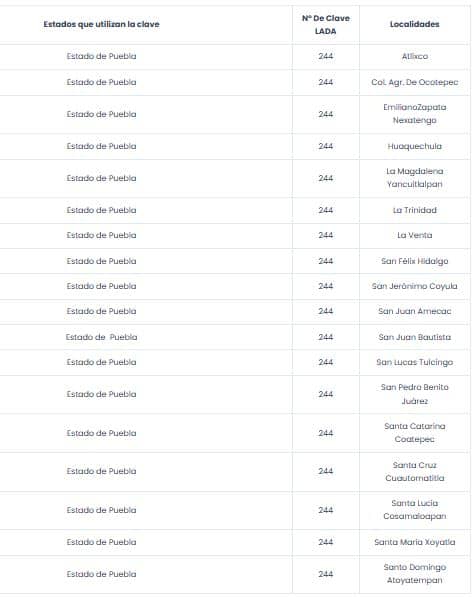
Task: Click the Santo Domingo Atoyatempan cell
Action: (415, 574)
